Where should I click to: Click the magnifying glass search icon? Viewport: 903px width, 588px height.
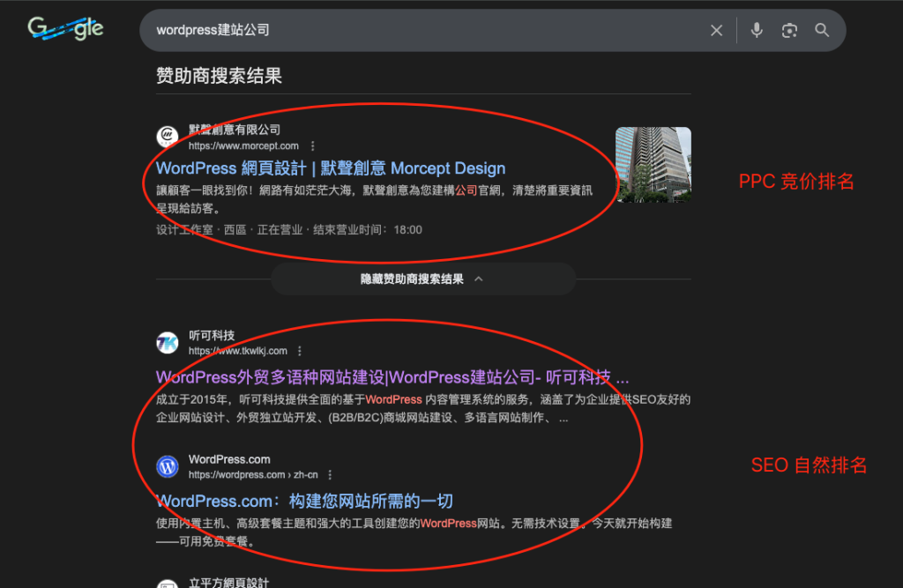tap(822, 31)
